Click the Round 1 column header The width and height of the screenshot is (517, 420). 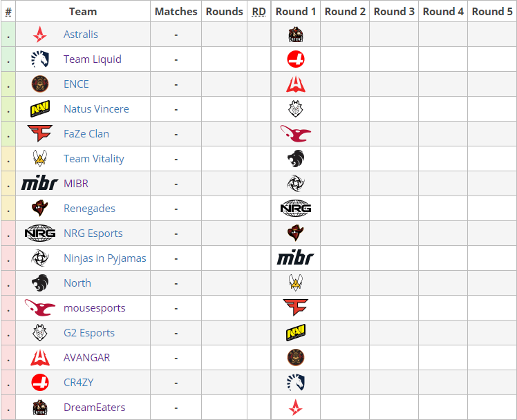[x=296, y=11]
